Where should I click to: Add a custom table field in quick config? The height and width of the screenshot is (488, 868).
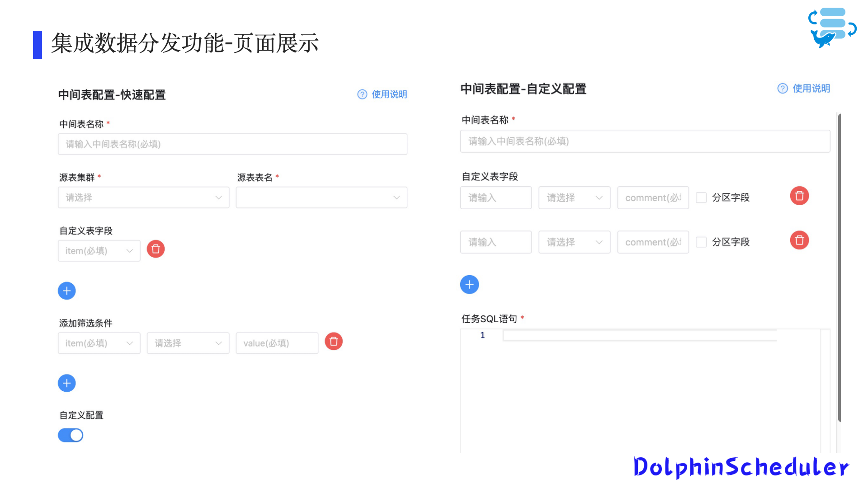[x=66, y=291]
